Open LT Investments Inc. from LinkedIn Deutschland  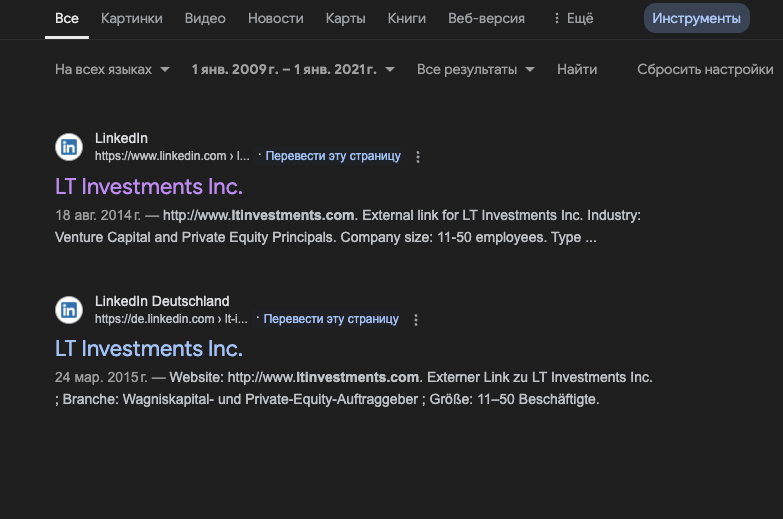click(149, 349)
